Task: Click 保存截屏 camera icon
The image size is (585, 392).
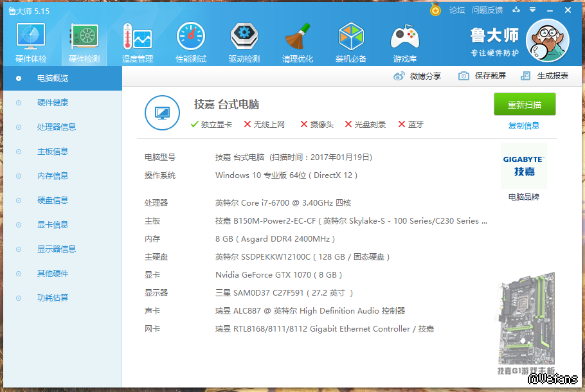Action: click(464, 76)
